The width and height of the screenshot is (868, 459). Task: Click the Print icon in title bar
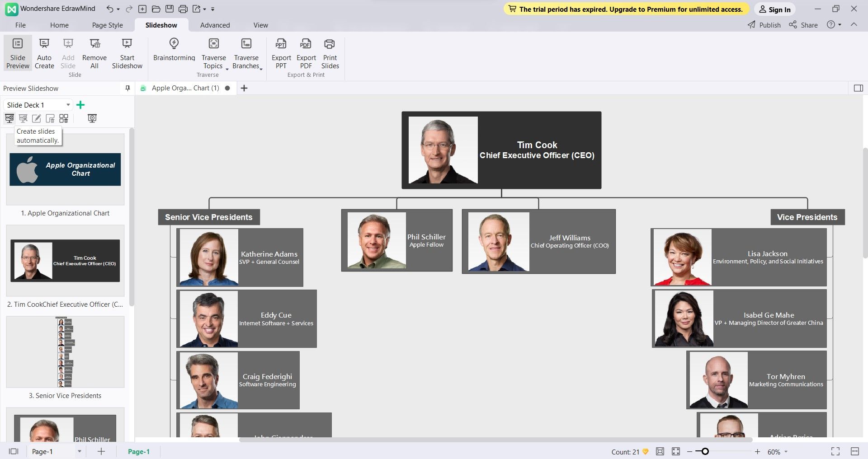183,9
